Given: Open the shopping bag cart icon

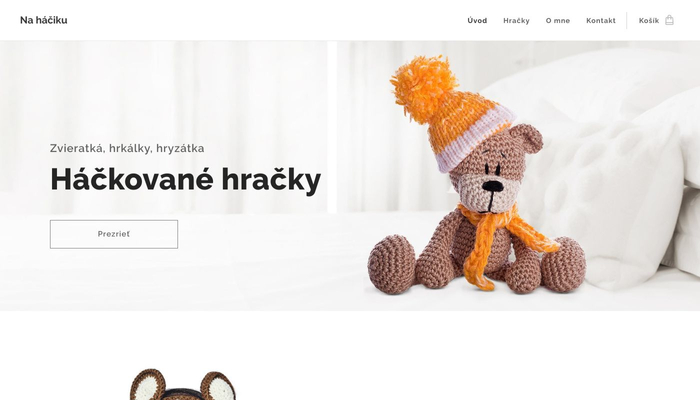Looking at the screenshot, I should click(669, 20).
